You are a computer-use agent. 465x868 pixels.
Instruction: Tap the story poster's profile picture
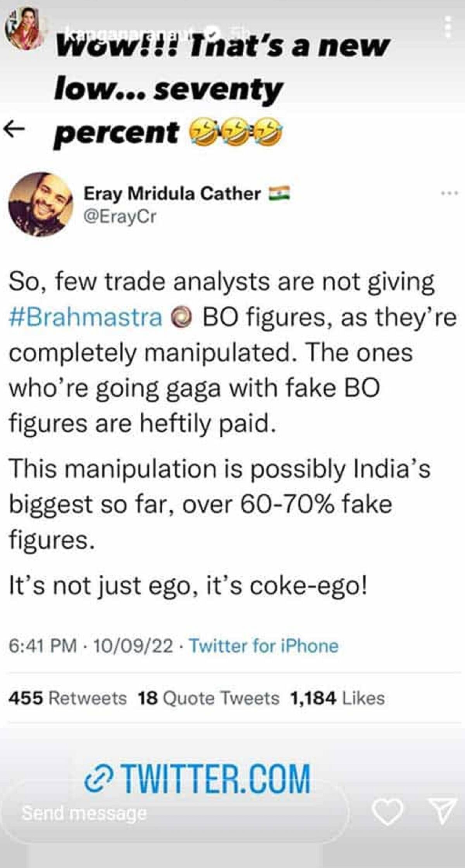click(x=24, y=28)
